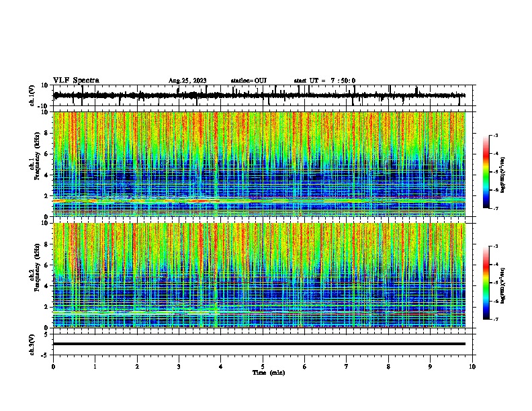The height and width of the screenshot is (411, 532).
Task: Click time-axis tick label "9"
Action: 430,367
